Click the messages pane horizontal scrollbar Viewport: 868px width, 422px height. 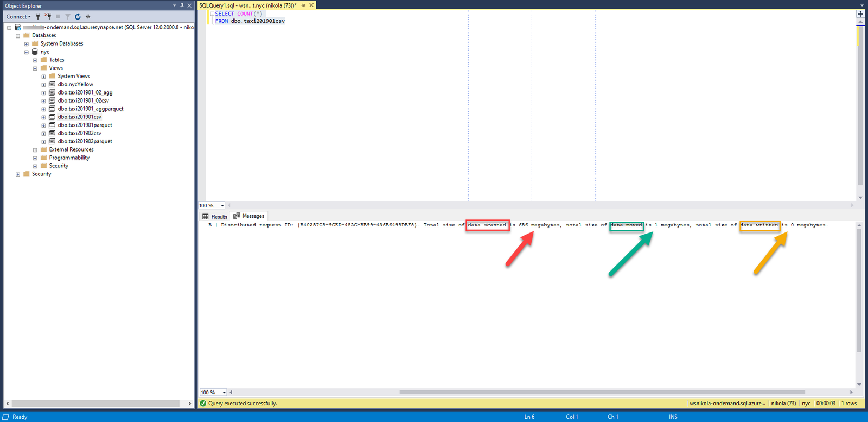tap(602, 392)
